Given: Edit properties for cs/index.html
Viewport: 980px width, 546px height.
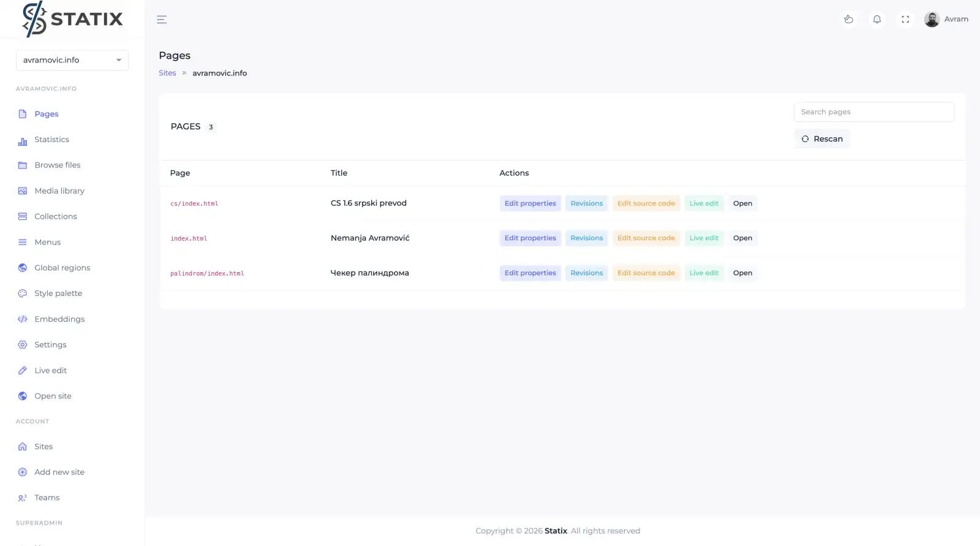Looking at the screenshot, I should (x=530, y=203).
